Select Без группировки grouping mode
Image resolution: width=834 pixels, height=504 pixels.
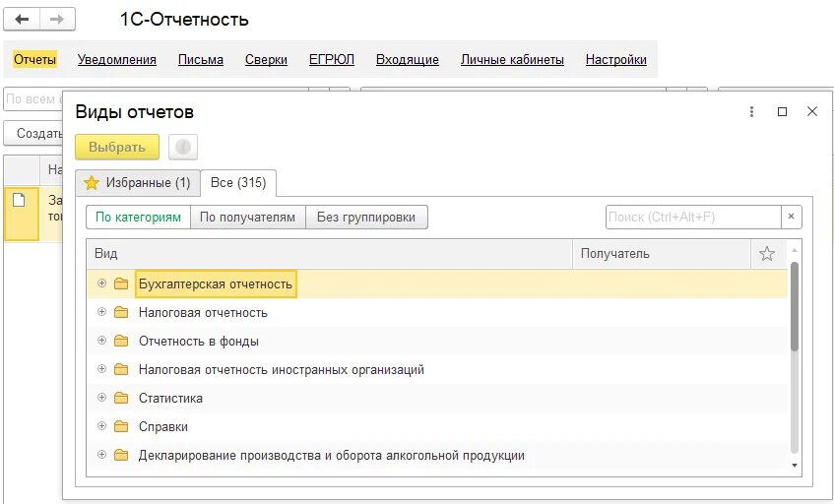point(366,217)
